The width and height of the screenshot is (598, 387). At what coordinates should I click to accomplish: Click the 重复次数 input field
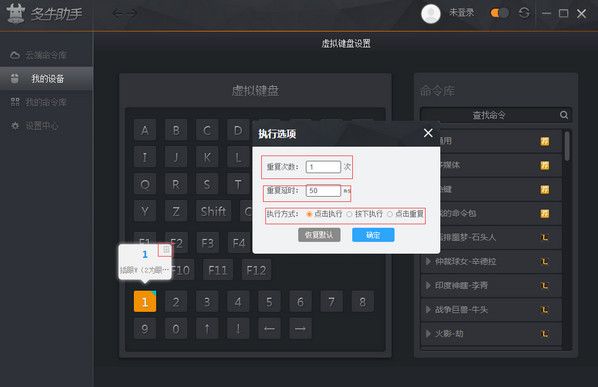(x=323, y=167)
